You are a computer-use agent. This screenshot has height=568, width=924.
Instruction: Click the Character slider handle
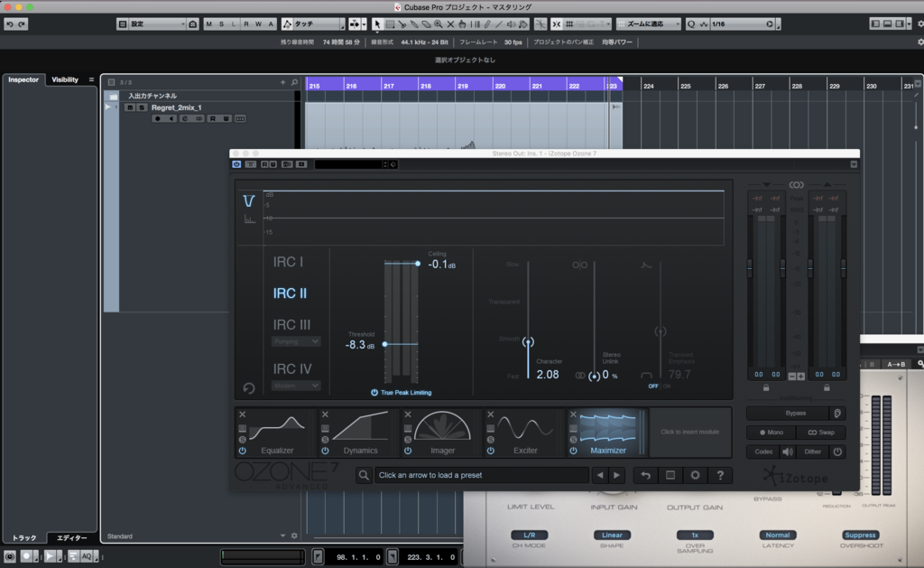click(528, 342)
